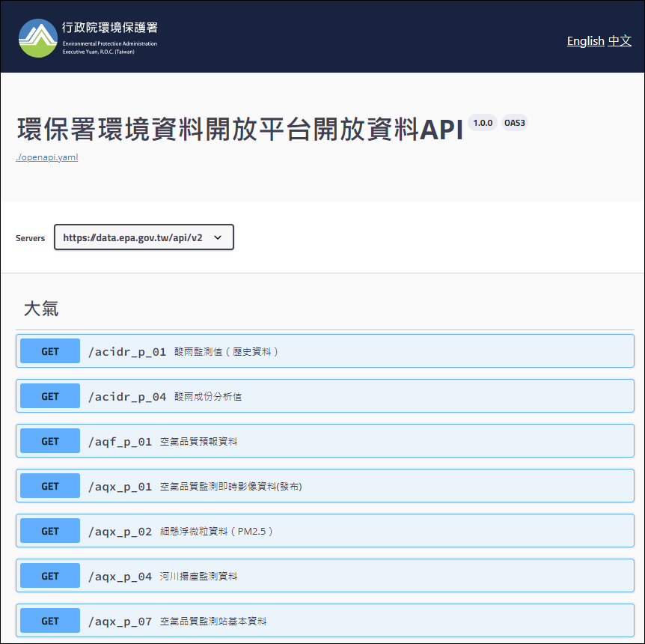Click the 行政院環境保護署 header text
This screenshot has width=645, height=644.
pyautogui.click(x=110, y=28)
